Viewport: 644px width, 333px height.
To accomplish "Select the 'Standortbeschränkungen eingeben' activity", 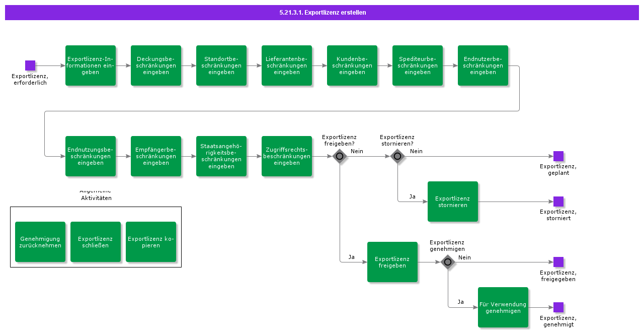I will coord(221,65).
